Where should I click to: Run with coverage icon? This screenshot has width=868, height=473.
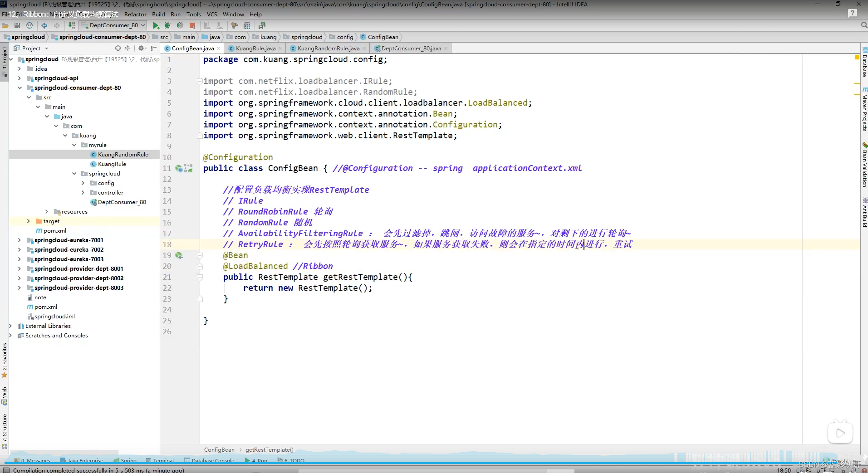(x=180, y=25)
